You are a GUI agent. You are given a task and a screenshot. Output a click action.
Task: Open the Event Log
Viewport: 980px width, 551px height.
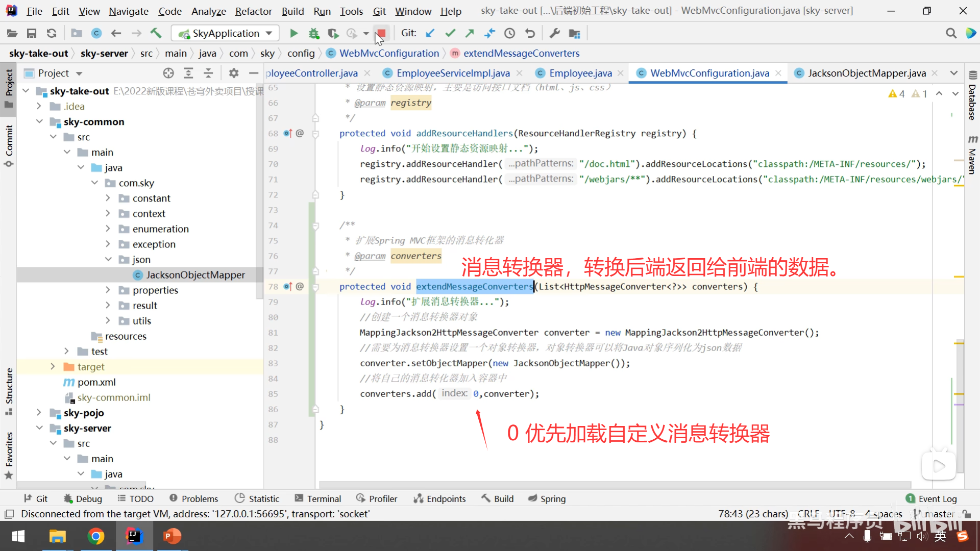(x=932, y=499)
